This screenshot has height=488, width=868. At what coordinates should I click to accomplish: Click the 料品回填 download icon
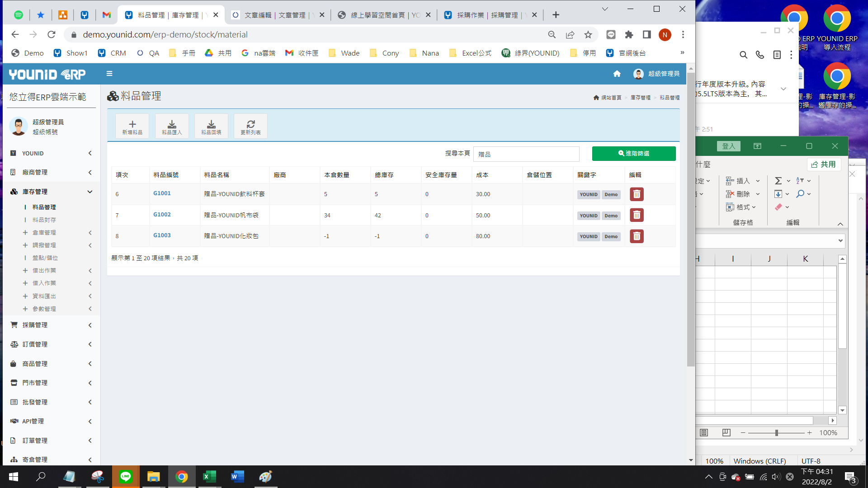[211, 125]
